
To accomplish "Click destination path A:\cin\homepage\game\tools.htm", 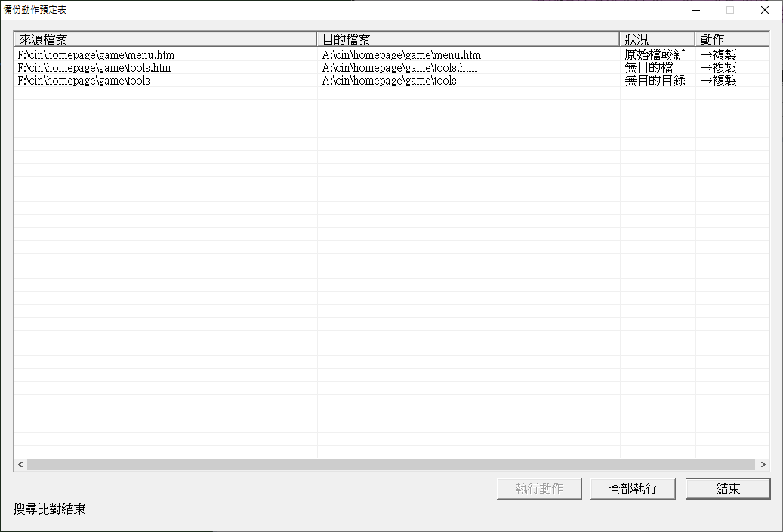I will click(399, 68).
